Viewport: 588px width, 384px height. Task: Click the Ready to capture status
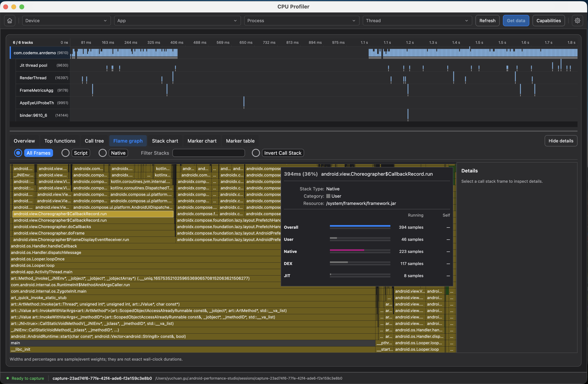click(25, 378)
